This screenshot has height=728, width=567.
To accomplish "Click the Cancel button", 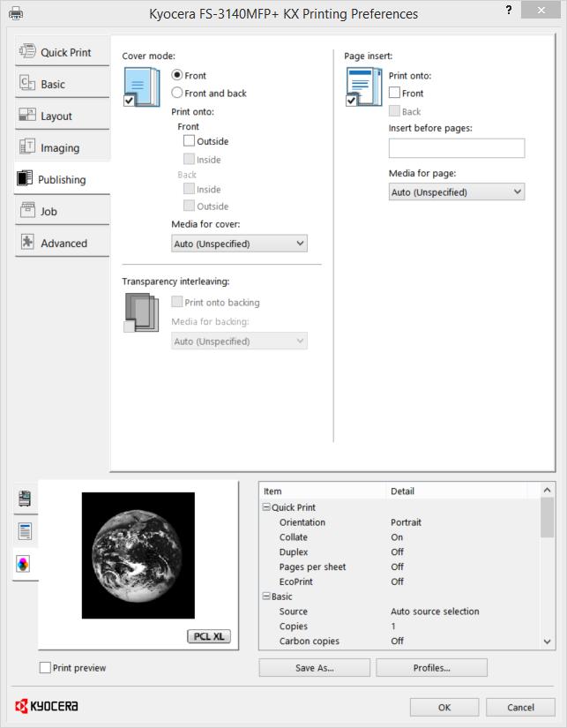I will click(x=520, y=707).
